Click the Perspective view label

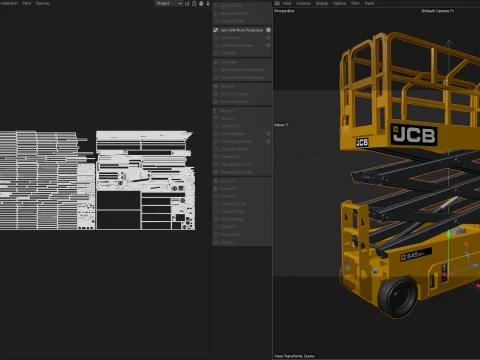click(x=284, y=11)
